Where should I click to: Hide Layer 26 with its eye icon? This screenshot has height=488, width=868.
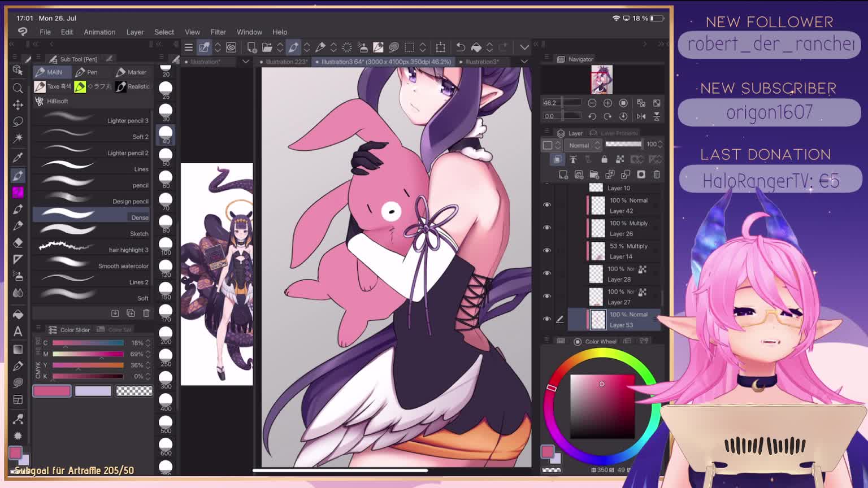546,228
